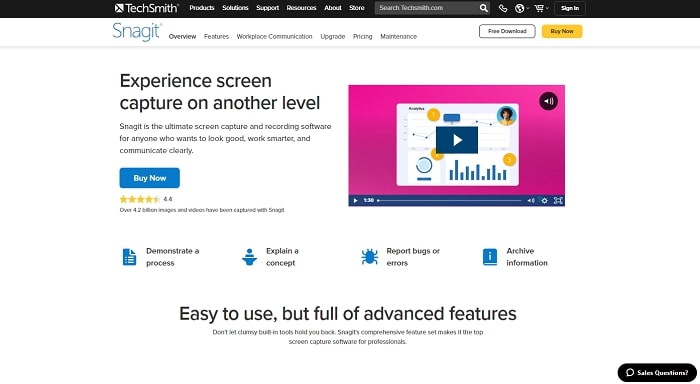Click Over 4.2 billion images text
Image resolution: width=700 pixels, height=384 pixels.
(x=202, y=210)
